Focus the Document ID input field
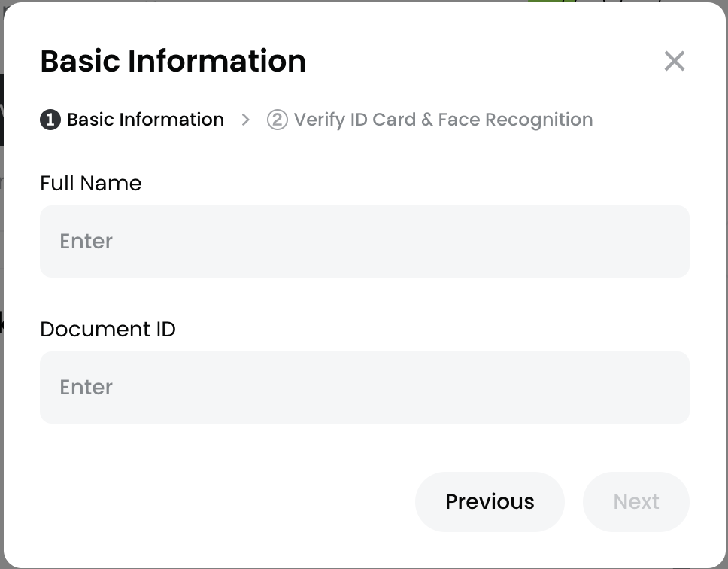This screenshot has width=728, height=569. 364,388
